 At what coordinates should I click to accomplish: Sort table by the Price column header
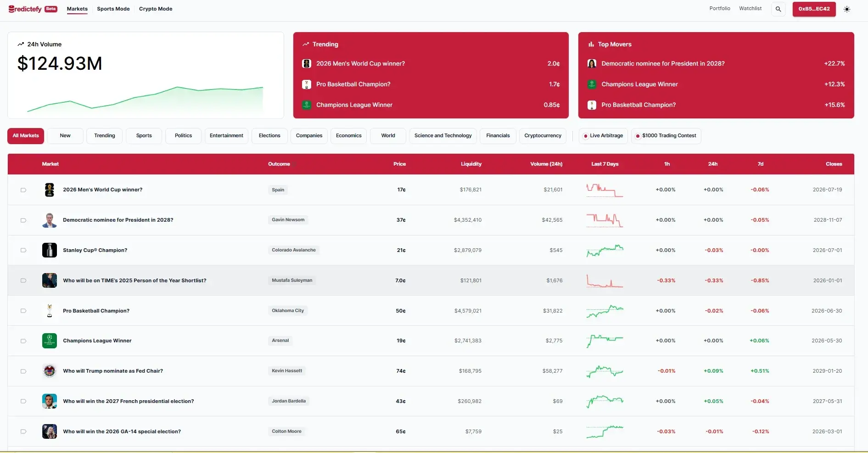tap(399, 164)
